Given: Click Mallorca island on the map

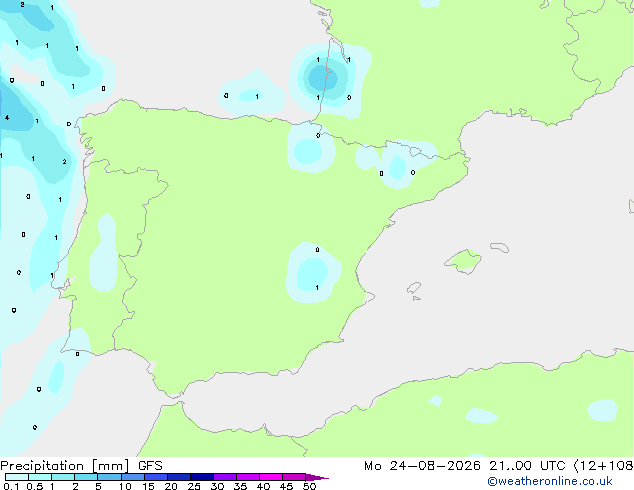Looking at the screenshot, I should (464, 261).
